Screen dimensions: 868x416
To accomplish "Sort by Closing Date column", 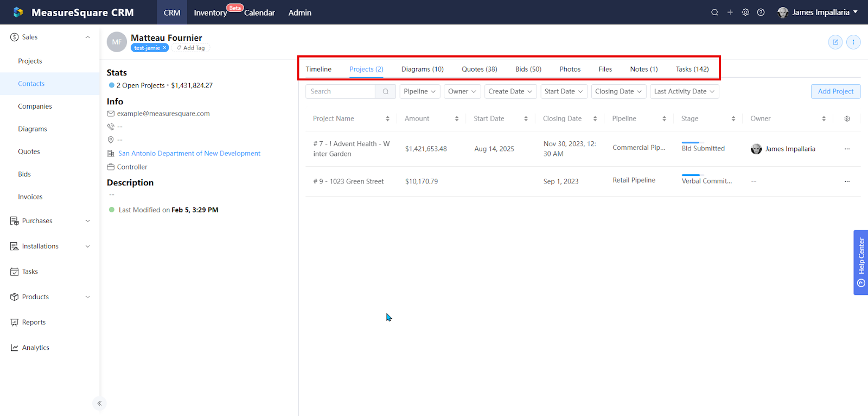I will pyautogui.click(x=595, y=118).
